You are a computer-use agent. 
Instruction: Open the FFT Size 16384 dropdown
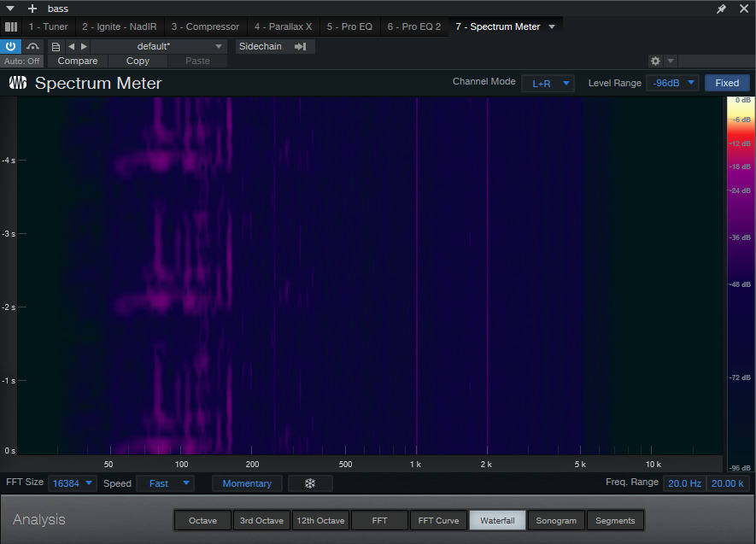tap(73, 483)
